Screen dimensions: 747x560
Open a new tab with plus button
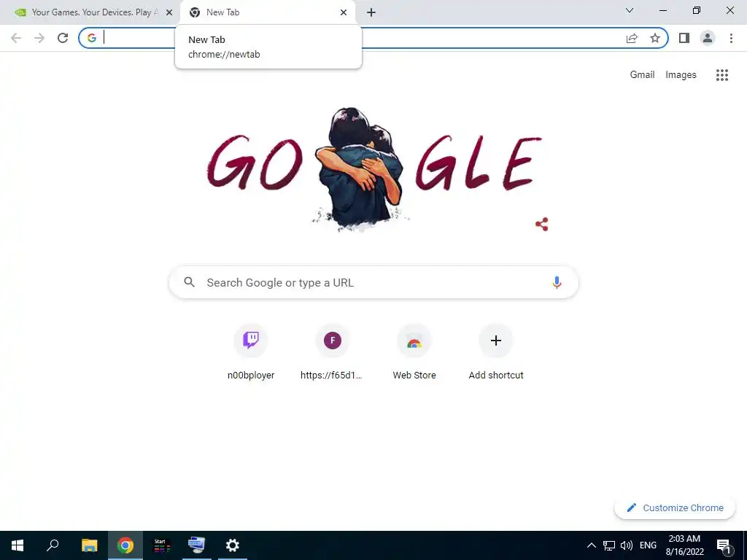pyautogui.click(x=371, y=12)
